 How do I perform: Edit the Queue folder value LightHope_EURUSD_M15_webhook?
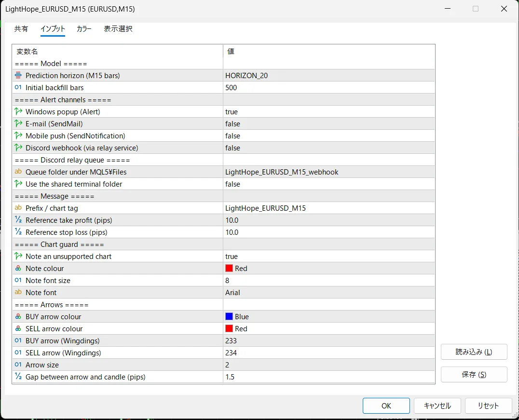(x=328, y=172)
